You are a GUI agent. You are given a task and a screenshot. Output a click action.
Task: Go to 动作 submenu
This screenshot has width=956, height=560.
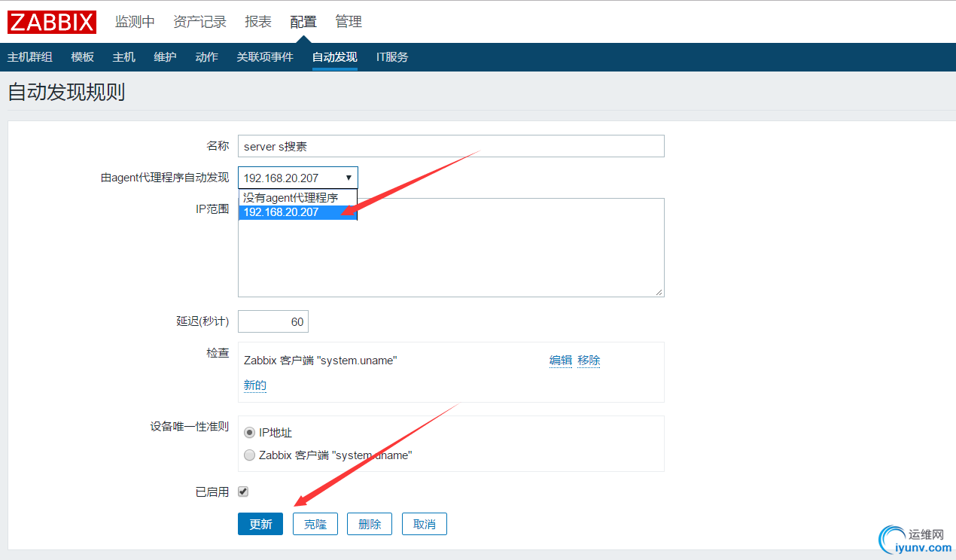(206, 57)
